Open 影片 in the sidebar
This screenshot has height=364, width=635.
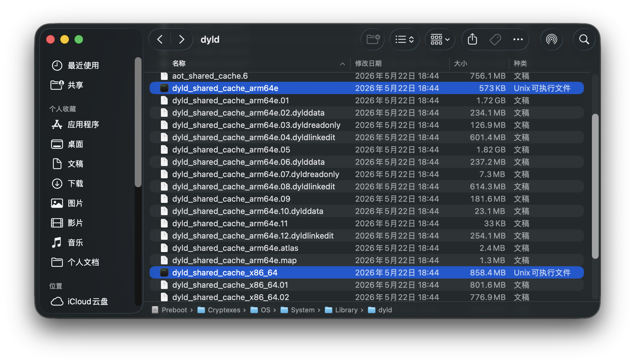[x=67, y=223]
